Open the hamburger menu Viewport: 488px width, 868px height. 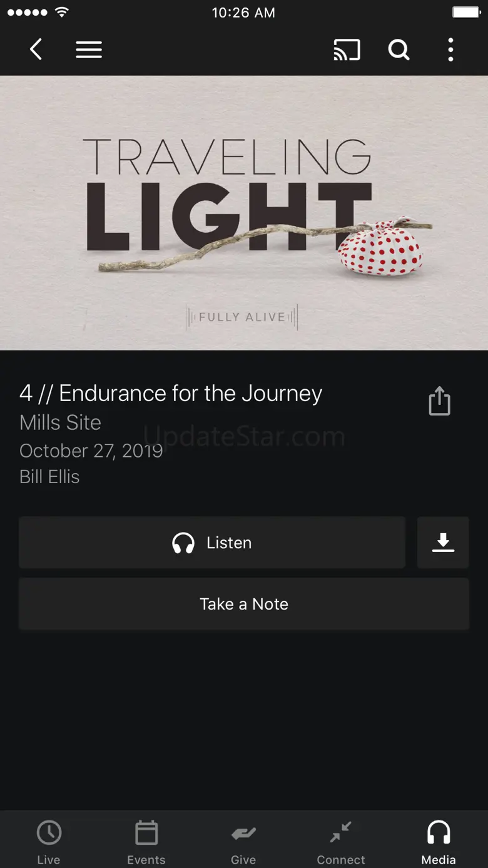89,50
